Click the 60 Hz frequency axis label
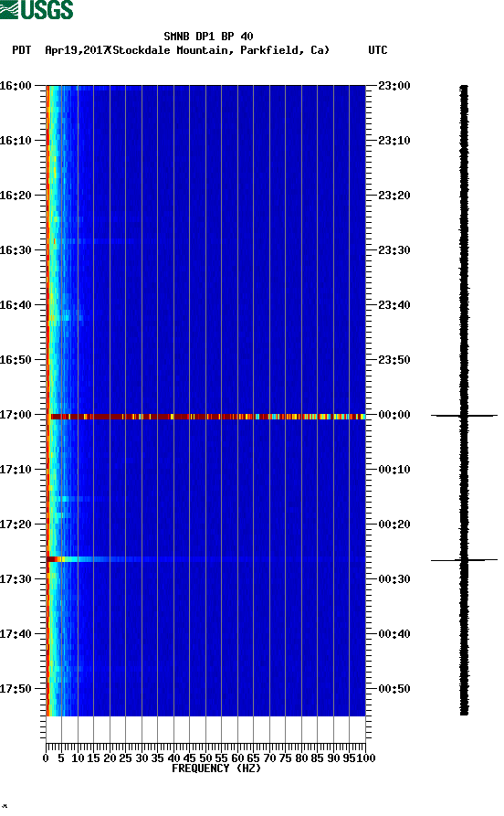 pyautogui.click(x=237, y=758)
